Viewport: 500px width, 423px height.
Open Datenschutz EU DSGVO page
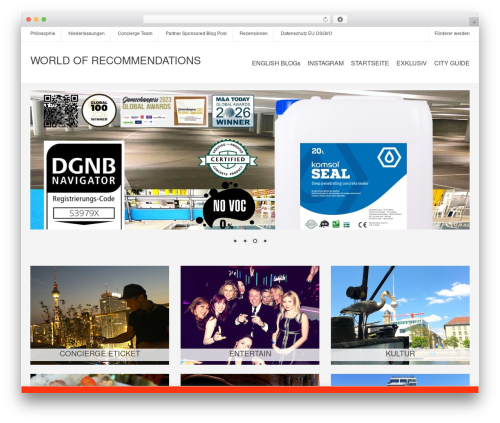coord(306,33)
